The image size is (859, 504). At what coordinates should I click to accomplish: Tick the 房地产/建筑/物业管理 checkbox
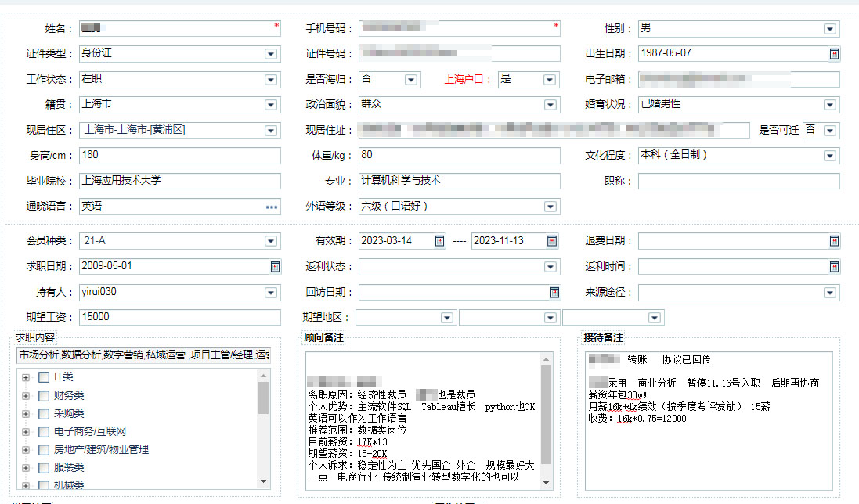point(44,450)
